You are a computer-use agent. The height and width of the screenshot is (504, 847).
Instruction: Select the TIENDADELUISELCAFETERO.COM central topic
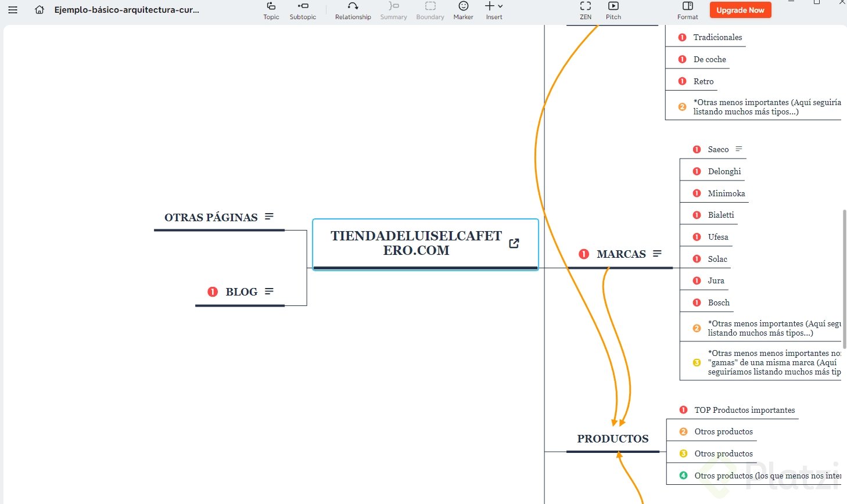425,244
